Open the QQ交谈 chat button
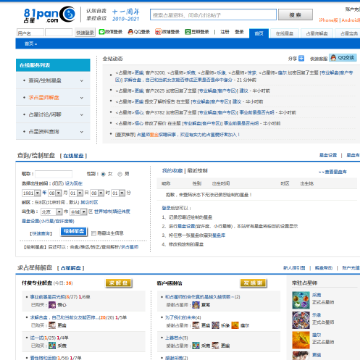This screenshot has width=360, height=360. pos(343,58)
